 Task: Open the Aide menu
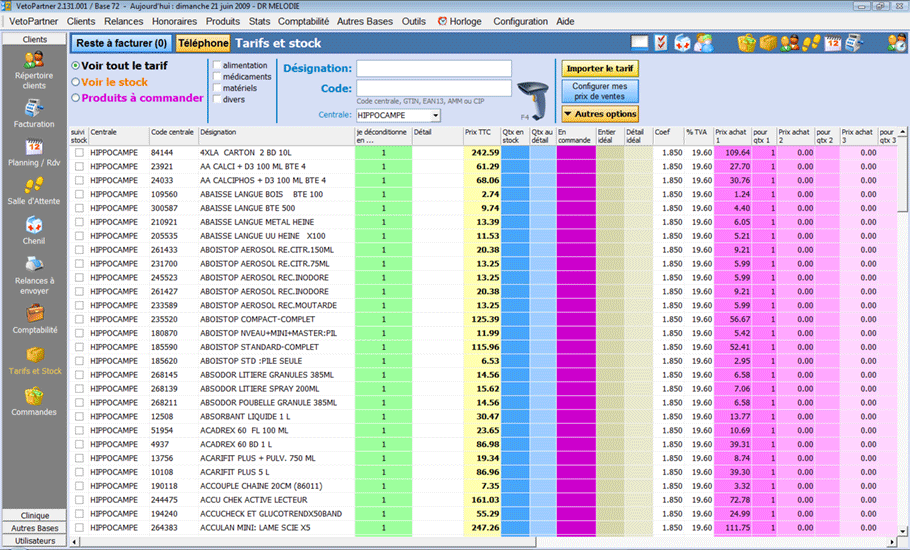tap(565, 21)
